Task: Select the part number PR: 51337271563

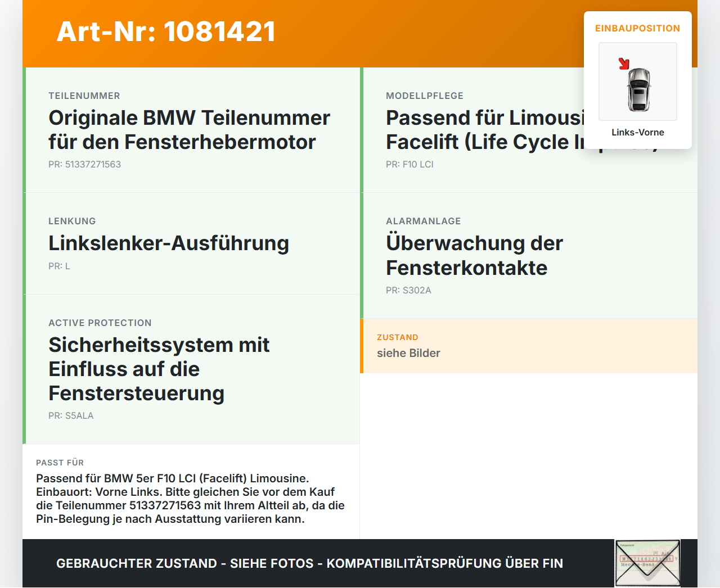Action: coord(84,164)
